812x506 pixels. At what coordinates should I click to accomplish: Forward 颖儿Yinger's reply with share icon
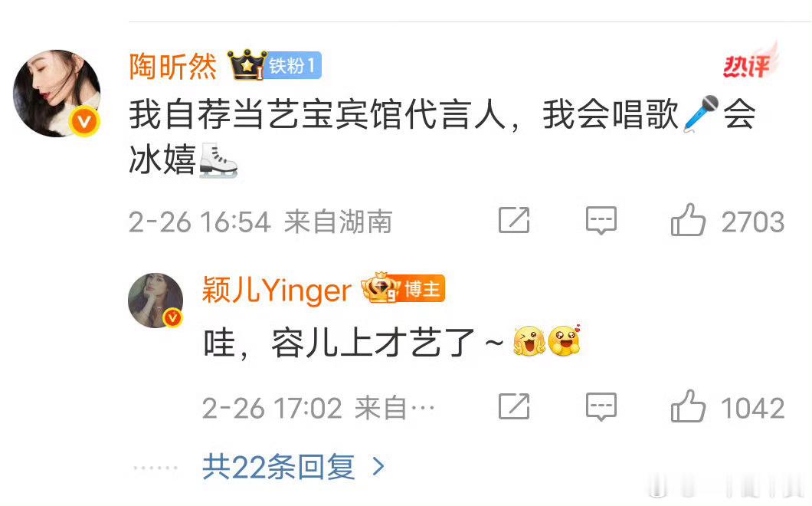click(x=514, y=406)
